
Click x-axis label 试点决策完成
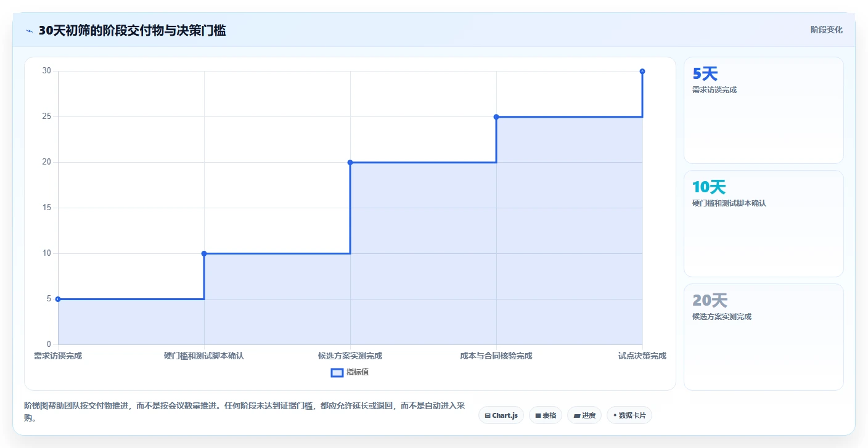click(642, 356)
